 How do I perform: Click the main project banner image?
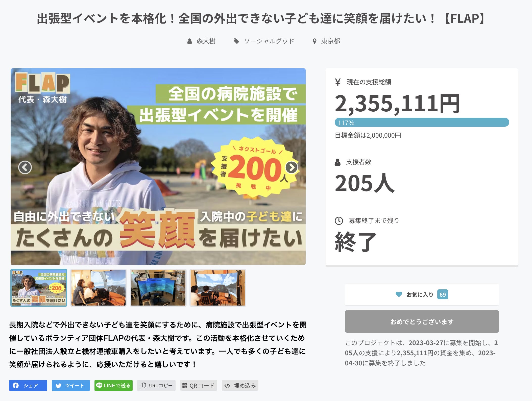point(158,166)
